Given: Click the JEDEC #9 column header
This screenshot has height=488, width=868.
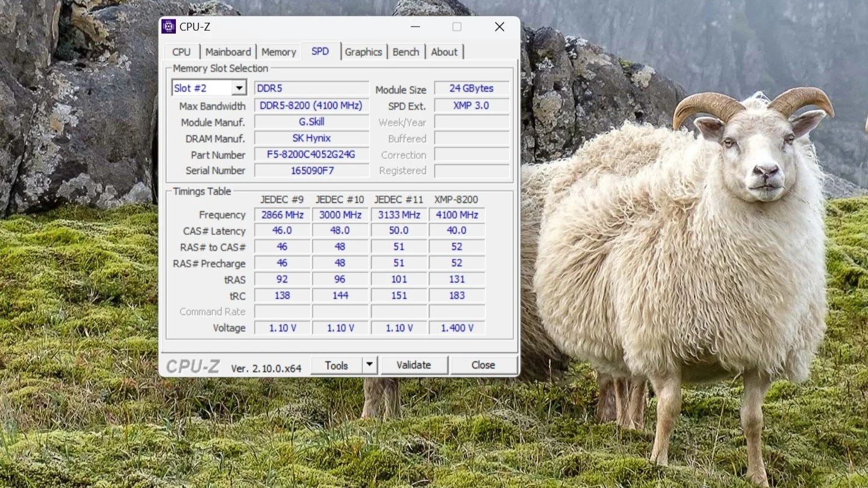Looking at the screenshot, I should [283, 199].
